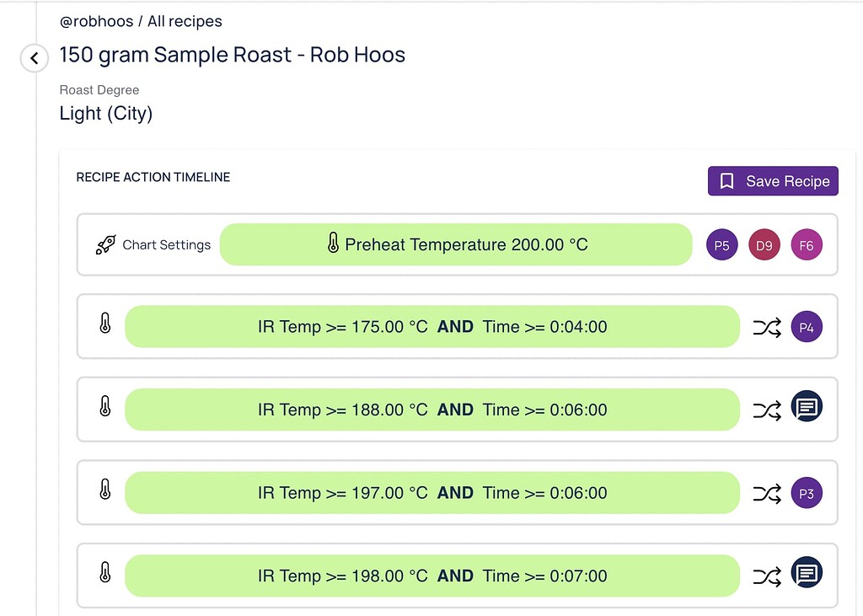The width and height of the screenshot is (863, 616).
Task: Click the comment icon on the IR Temp 198 row
Action: click(x=807, y=572)
